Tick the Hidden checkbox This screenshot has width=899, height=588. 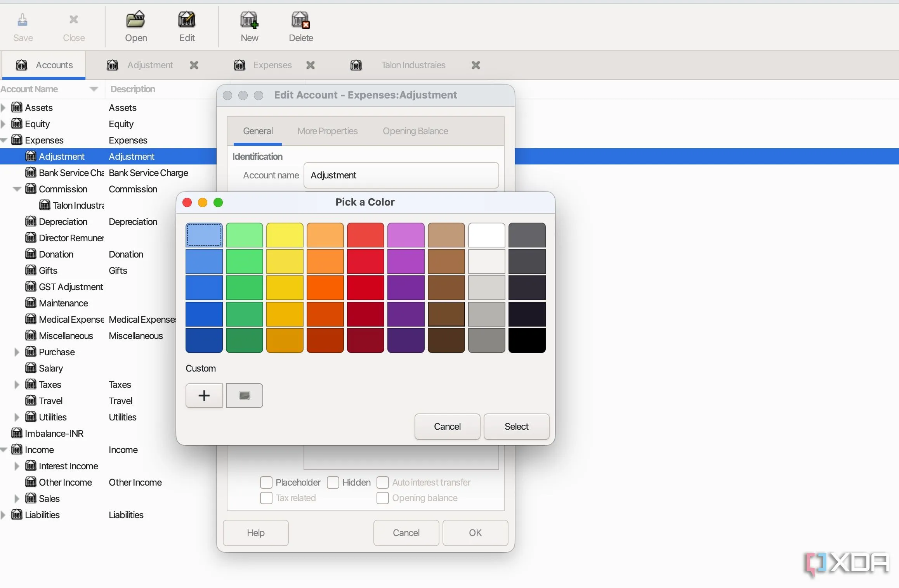click(x=333, y=483)
